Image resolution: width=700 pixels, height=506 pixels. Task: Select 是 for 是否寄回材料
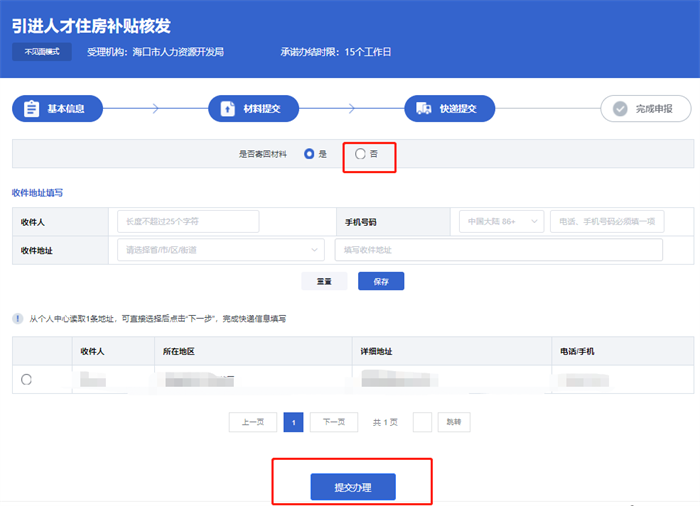click(309, 154)
